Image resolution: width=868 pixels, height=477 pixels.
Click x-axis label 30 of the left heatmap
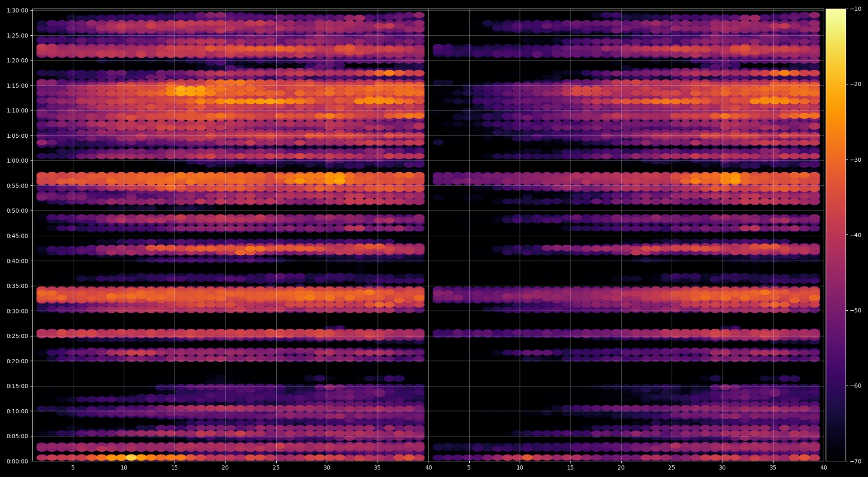(x=327, y=468)
